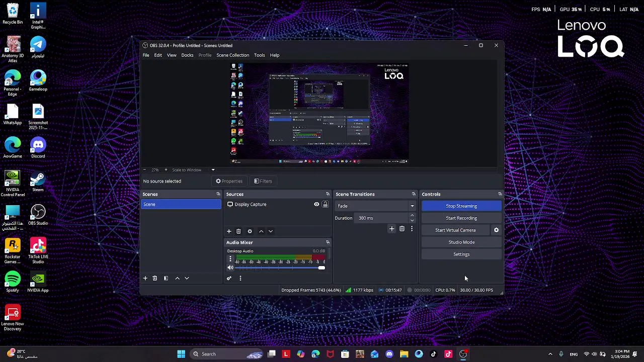This screenshot has height=362, width=644.
Task: Open View menu
Action: tap(172, 55)
